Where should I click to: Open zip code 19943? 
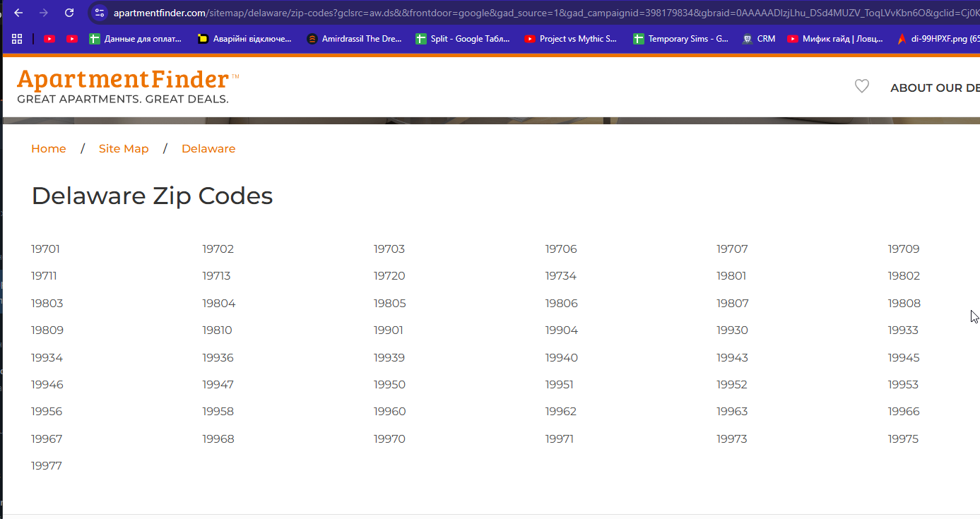[x=732, y=357]
